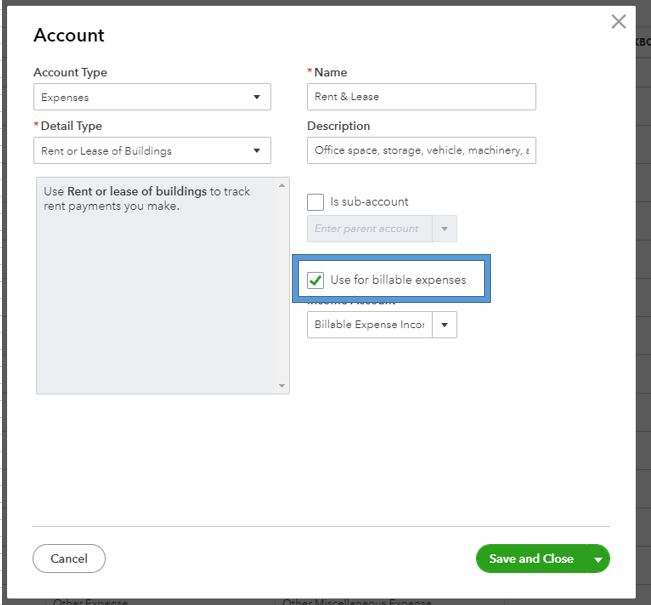The image size is (651, 605).
Task: Click the Save and Close button
Action: [530, 559]
